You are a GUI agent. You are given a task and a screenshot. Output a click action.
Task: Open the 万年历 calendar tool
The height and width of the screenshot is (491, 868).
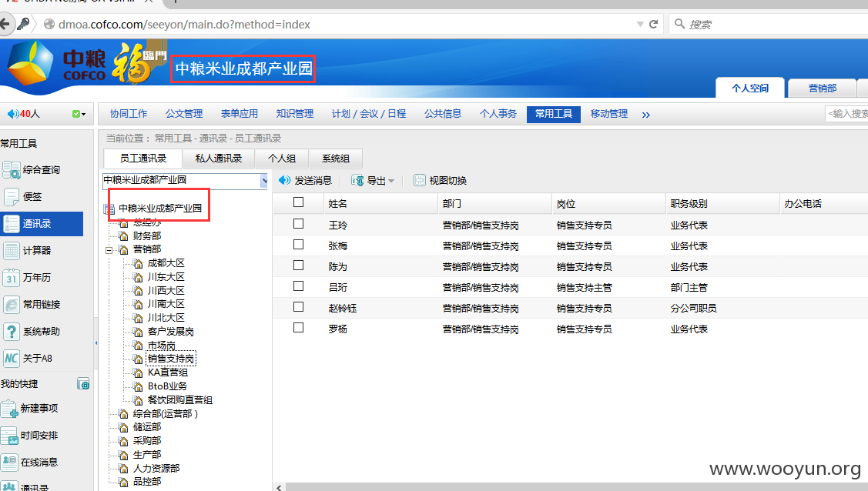pyautogui.click(x=27, y=278)
